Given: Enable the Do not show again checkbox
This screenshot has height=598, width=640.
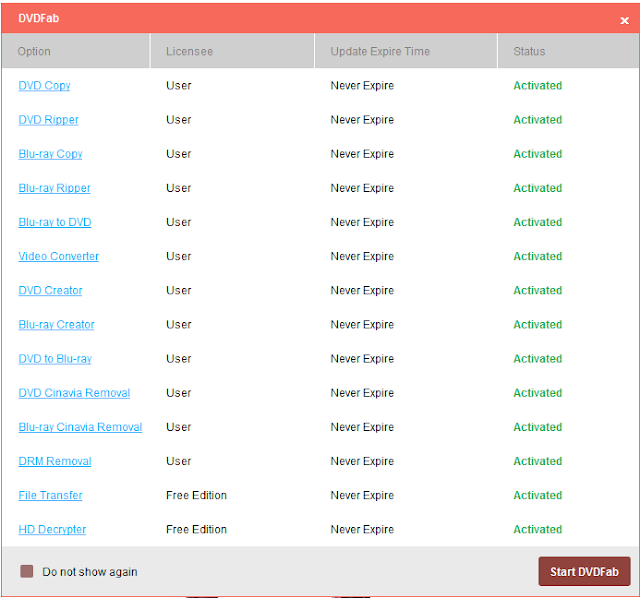Looking at the screenshot, I should pyautogui.click(x=27, y=571).
